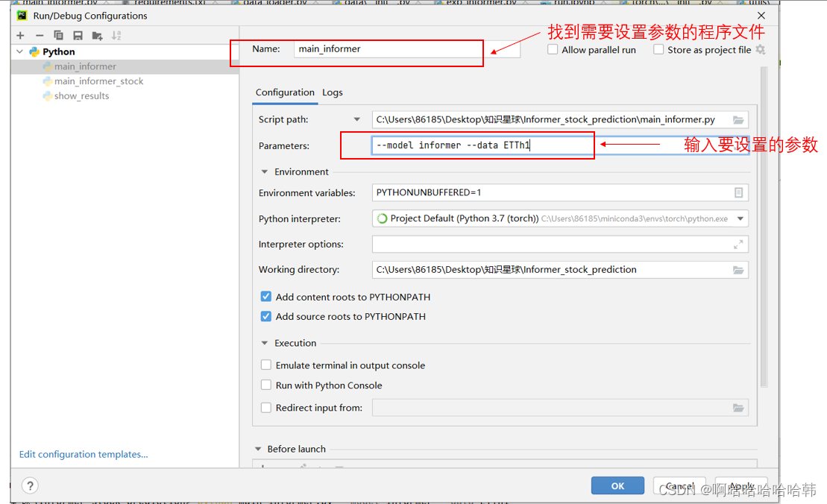Open environment variables editor icon

(738, 192)
